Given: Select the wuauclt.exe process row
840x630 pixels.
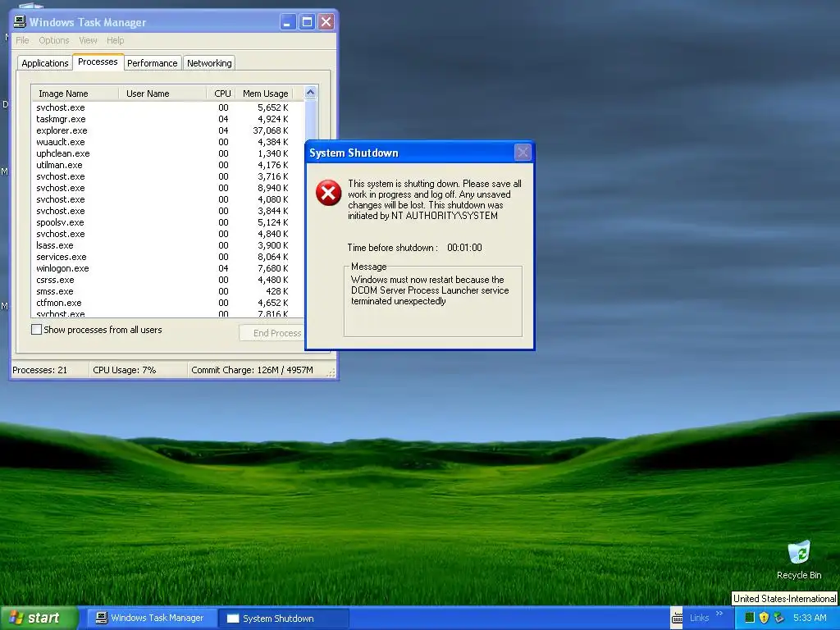Looking at the screenshot, I should click(167, 142).
